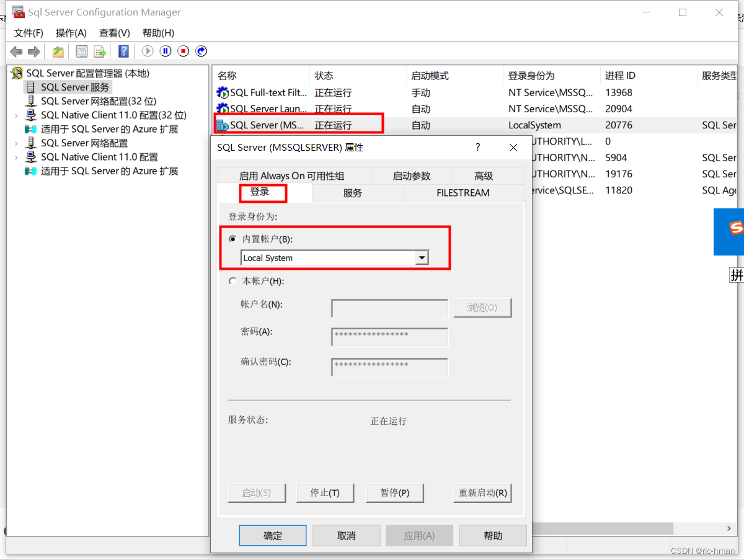Start the service using the play toolbar icon
The width and height of the screenshot is (744, 560).
point(147,51)
